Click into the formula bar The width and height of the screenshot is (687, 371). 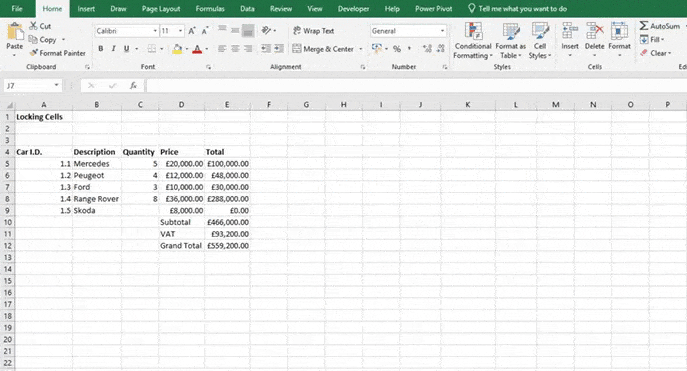(416, 85)
